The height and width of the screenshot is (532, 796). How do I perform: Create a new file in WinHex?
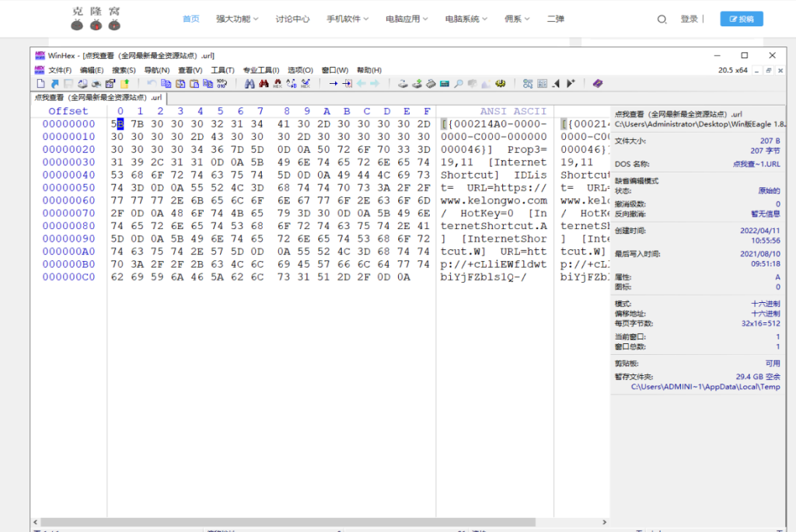pos(39,83)
